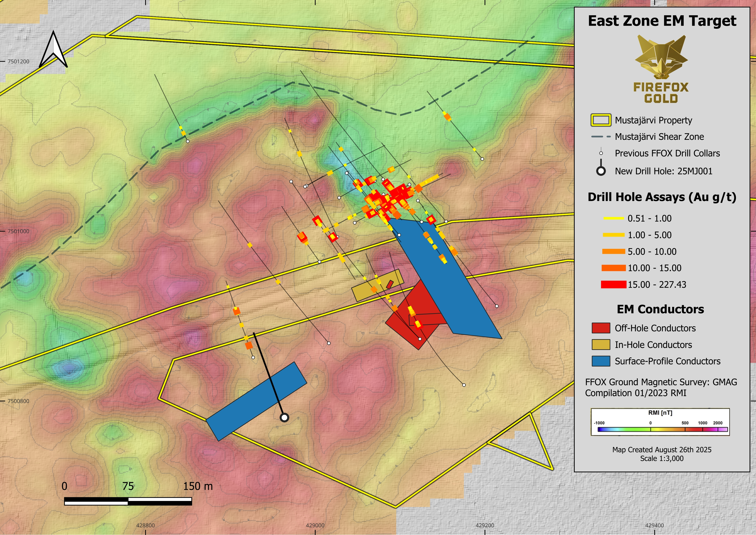Click the new drill hole 25MJ001 collar circle
The width and height of the screenshot is (756, 535).
click(284, 417)
